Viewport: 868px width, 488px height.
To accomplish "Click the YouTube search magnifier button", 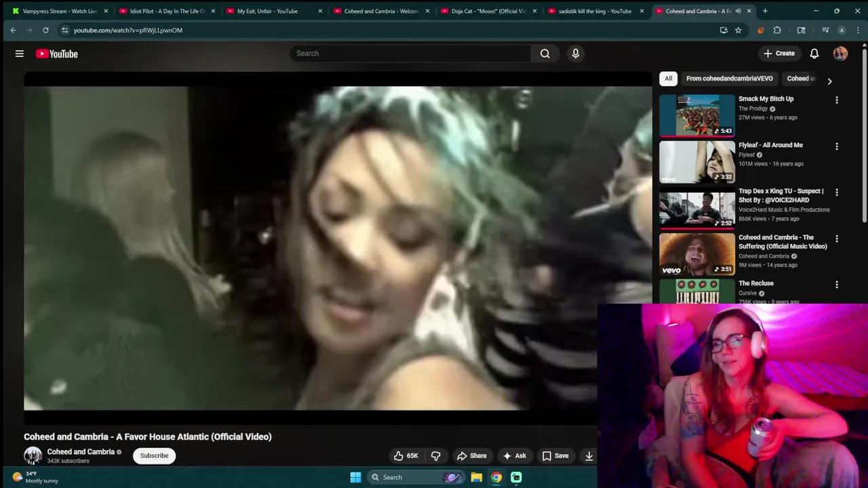I will point(545,54).
